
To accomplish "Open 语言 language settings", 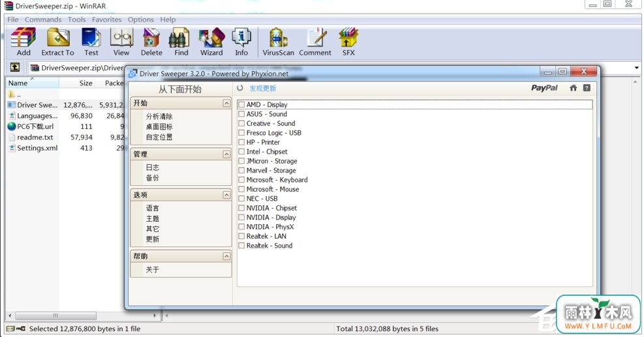I will point(153,208).
